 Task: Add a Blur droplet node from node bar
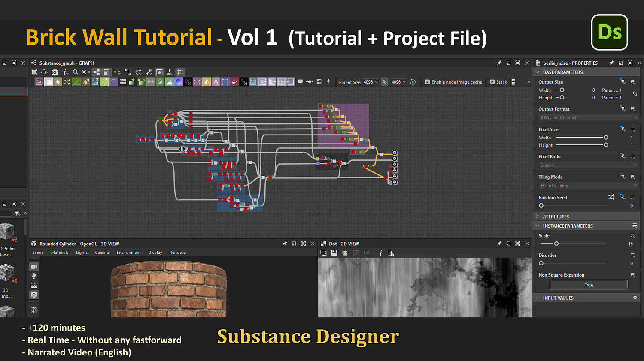(x=58, y=82)
